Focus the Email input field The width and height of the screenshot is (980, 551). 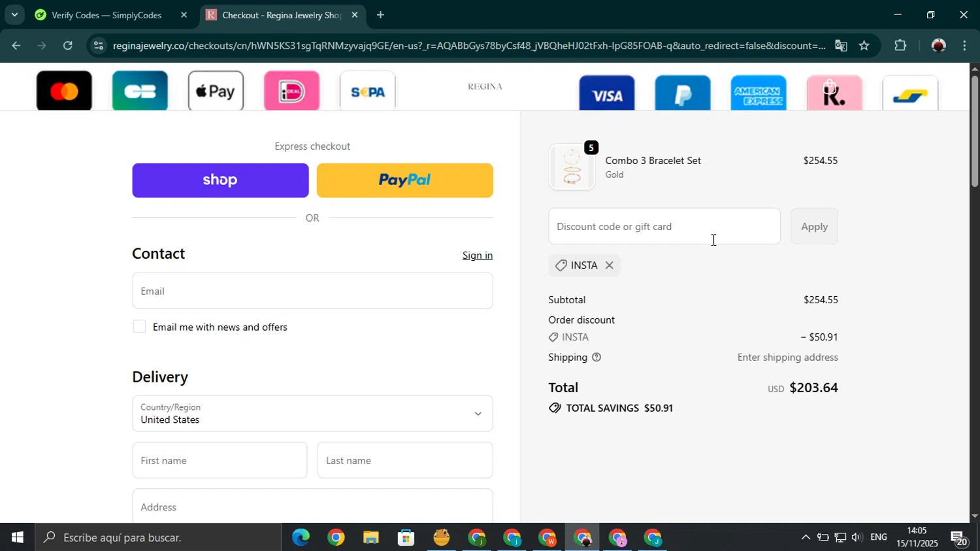point(312,291)
